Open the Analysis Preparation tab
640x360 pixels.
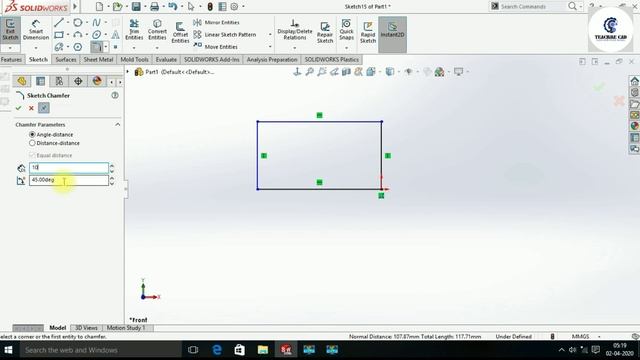[x=272, y=60]
